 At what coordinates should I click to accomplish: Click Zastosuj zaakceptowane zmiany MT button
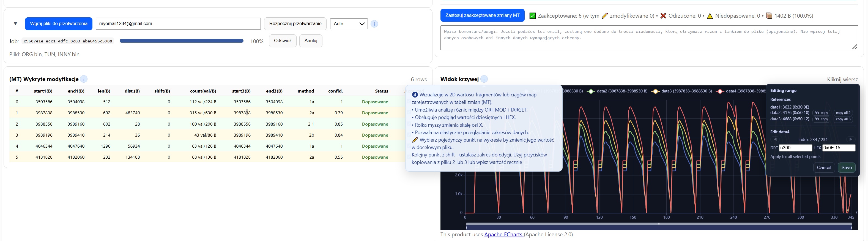482,15
